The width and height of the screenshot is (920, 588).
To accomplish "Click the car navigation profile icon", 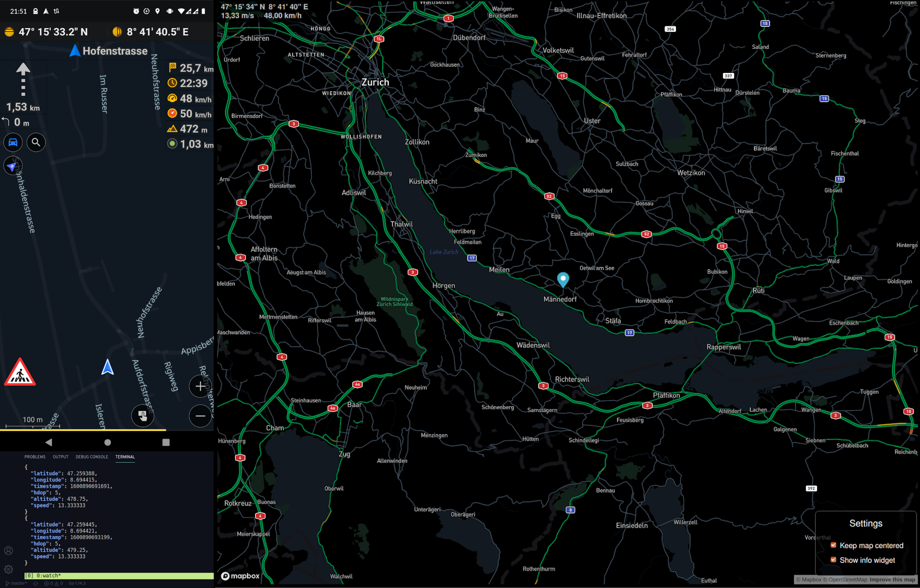I will click(13, 143).
